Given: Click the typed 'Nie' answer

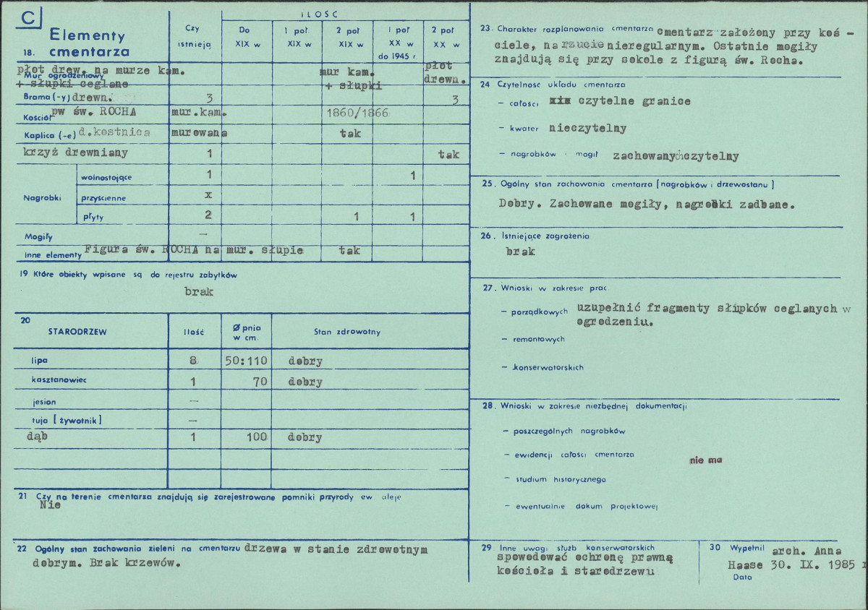Looking at the screenshot, I should (51, 506).
